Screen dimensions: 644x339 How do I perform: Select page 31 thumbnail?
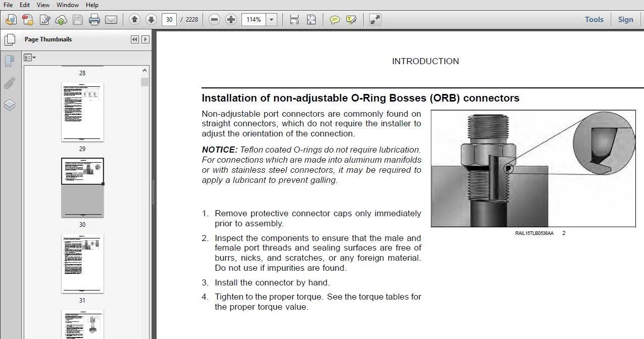point(82,263)
